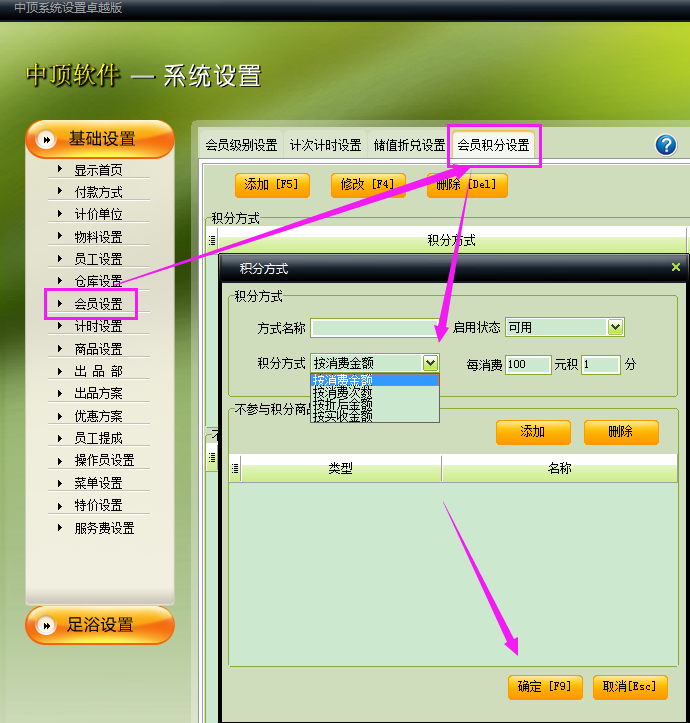Switch to 储值折兑设置 tab
The width and height of the screenshot is (690, 723).
point(409,145)
